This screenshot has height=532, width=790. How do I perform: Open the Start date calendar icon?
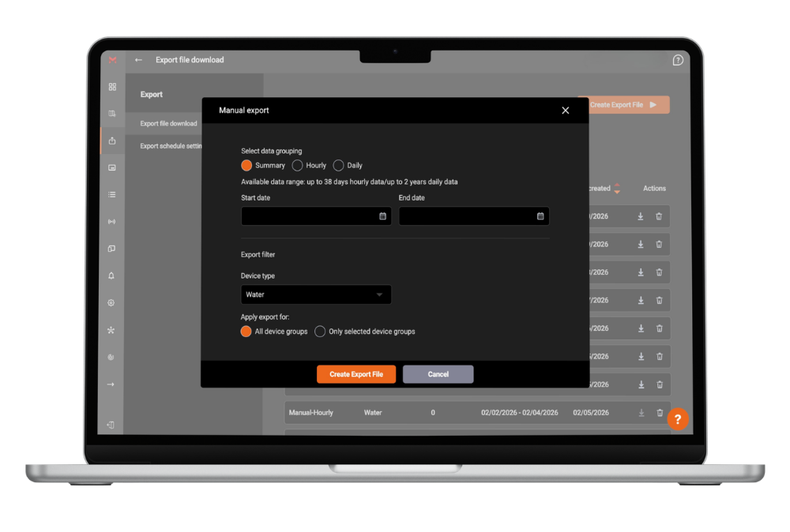tap(382, 216)
